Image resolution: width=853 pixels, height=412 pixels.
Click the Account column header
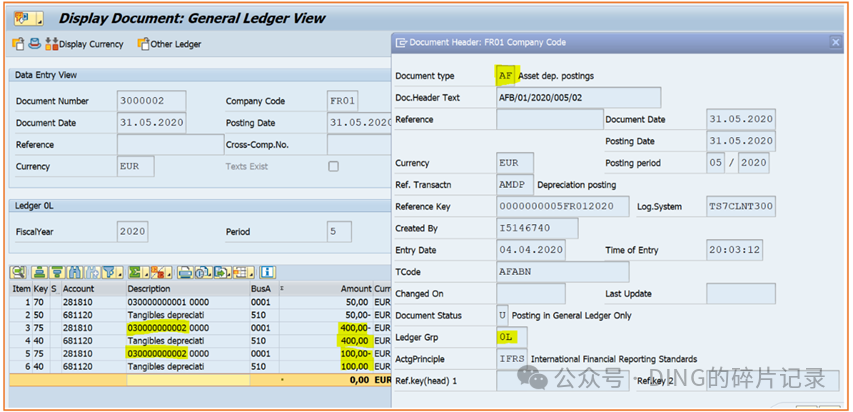click(x=93, y=289)
